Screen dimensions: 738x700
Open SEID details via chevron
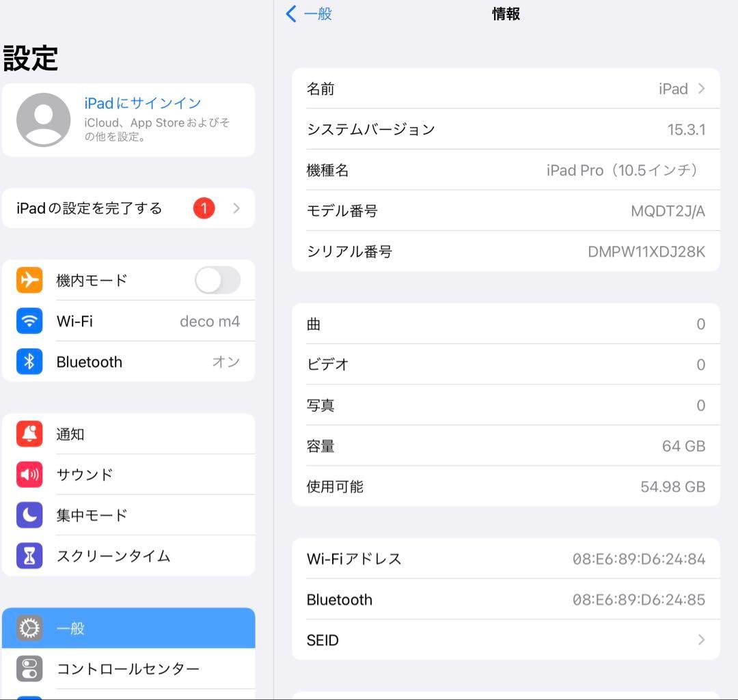pos(700,640)
